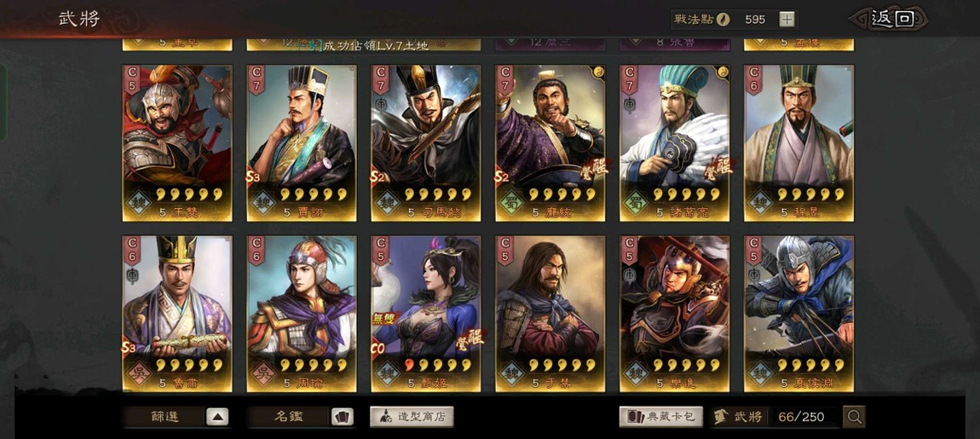
Task: Select the 司馬懿 general card
Action: coord(425,143)
